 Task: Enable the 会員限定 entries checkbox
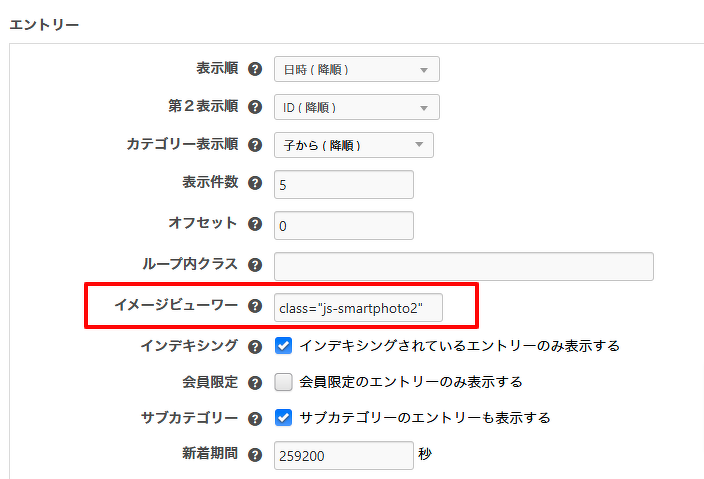coord(283,382)
